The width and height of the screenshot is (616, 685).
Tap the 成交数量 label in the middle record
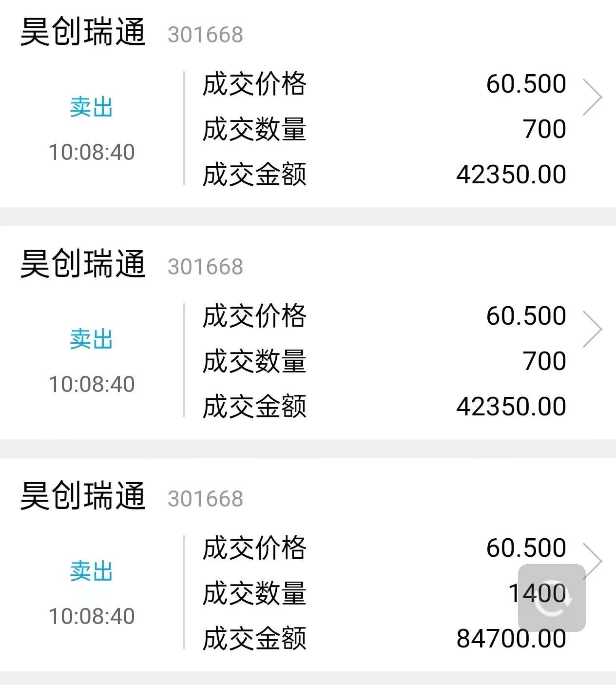254,361
